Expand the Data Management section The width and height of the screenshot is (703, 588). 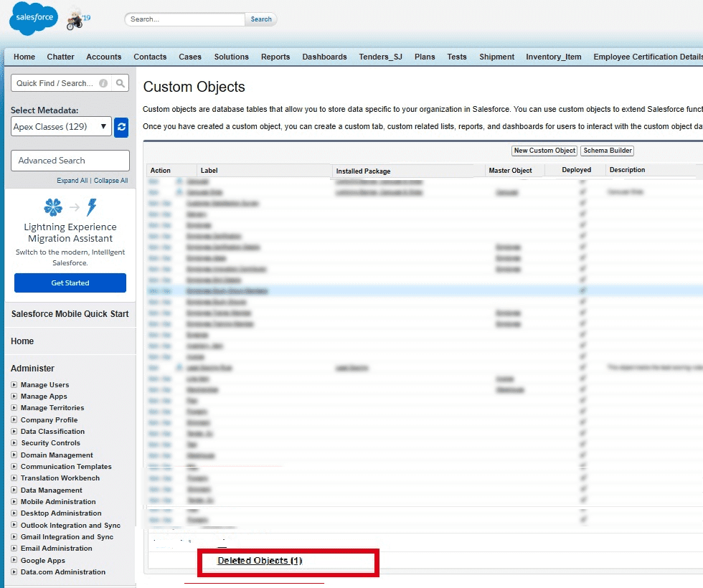[14, 490]
